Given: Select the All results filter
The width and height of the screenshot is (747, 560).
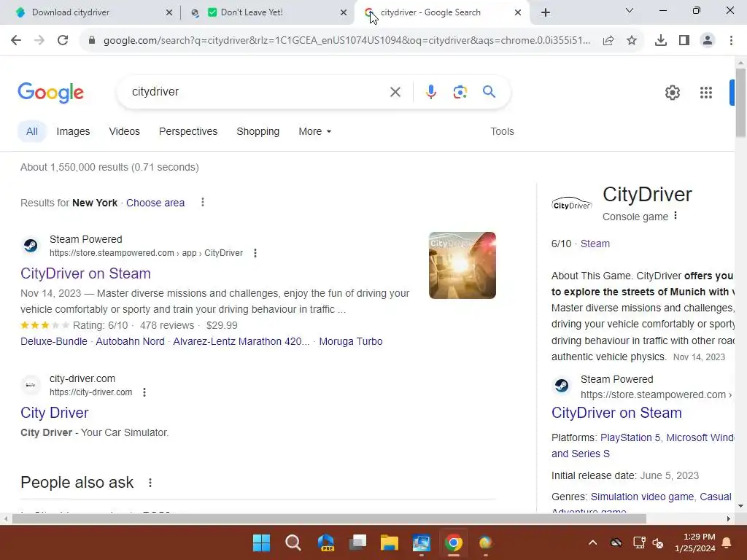Looking at the screenshot, I should pos(32,131).
